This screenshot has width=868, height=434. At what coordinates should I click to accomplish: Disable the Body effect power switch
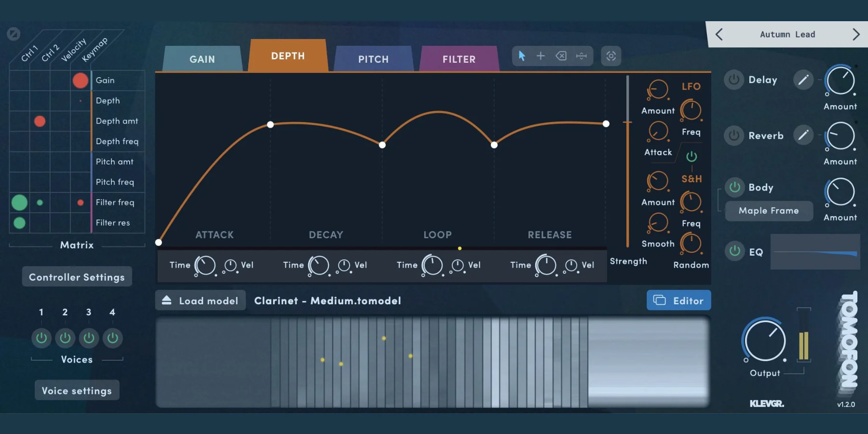click(x=735, y=187)
